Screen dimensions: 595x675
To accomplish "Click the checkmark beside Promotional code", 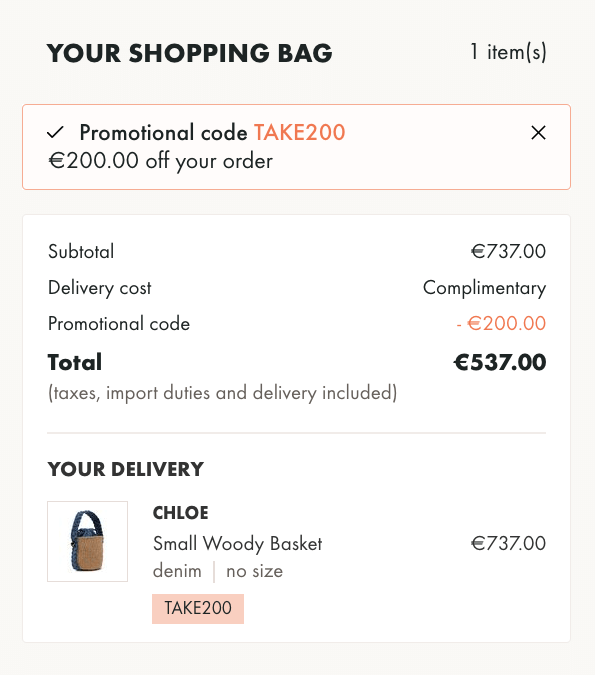I will [x=56, y=133].
